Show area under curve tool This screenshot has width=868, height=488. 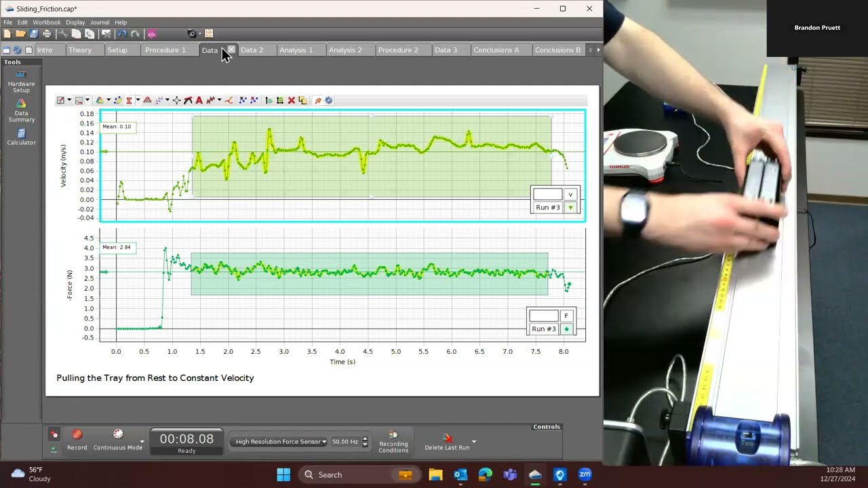point(147,100)
